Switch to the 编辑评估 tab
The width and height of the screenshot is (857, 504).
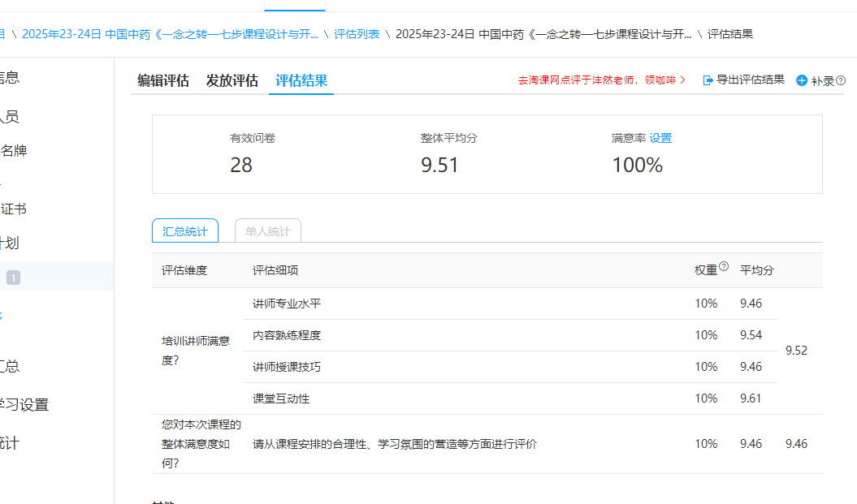pos(162,80)
